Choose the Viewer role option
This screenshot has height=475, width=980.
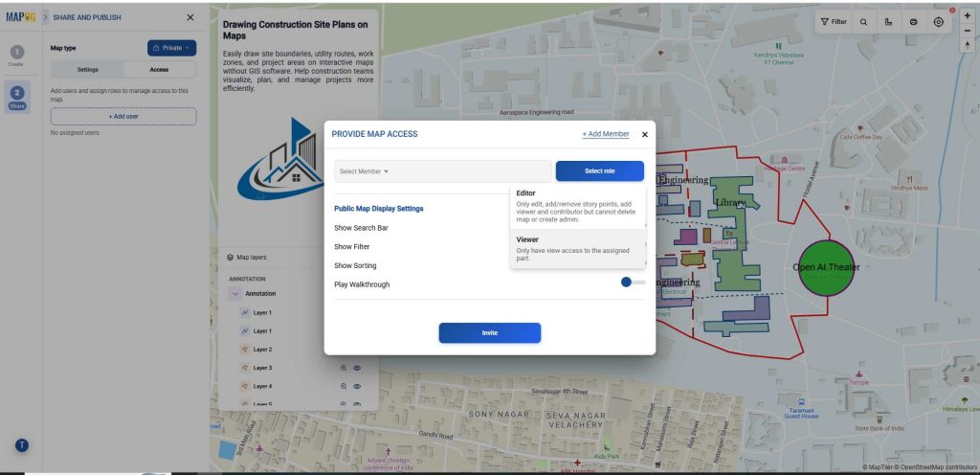click(577, 249)
